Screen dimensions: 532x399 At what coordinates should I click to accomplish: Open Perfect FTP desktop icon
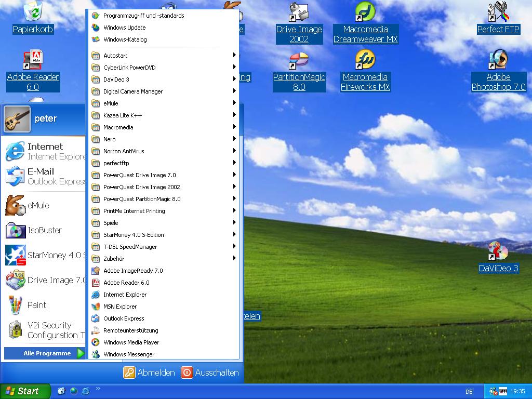coord(498,12)
